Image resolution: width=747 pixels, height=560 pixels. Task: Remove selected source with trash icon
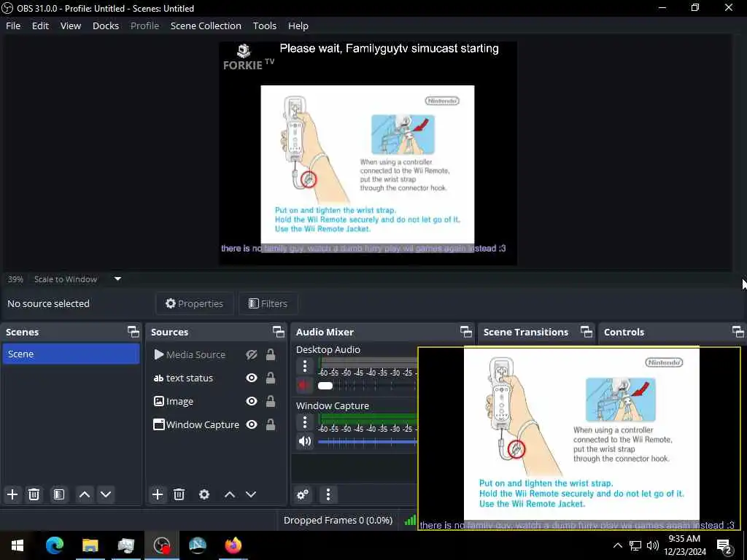(179, 494)
